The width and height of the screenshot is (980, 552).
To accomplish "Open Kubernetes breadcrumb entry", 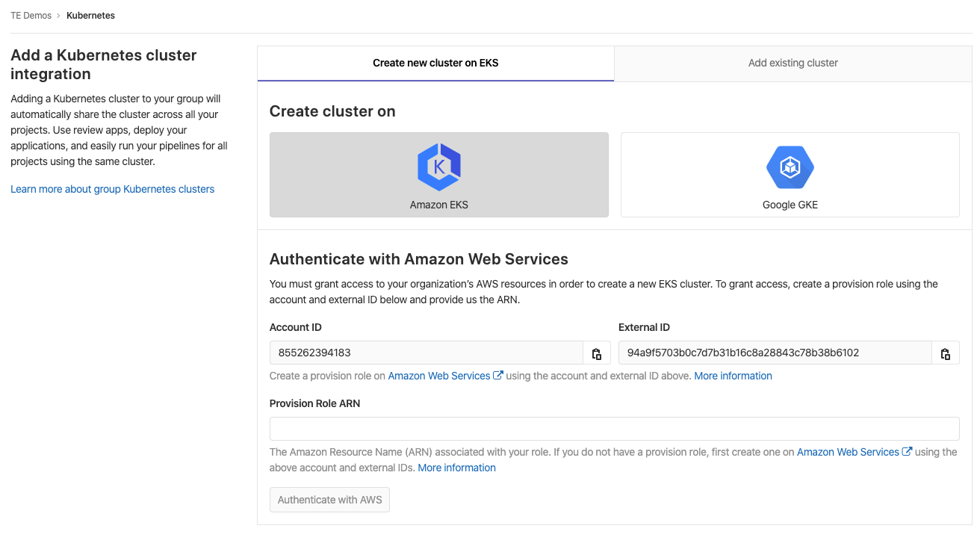I will tap(90, 15).
